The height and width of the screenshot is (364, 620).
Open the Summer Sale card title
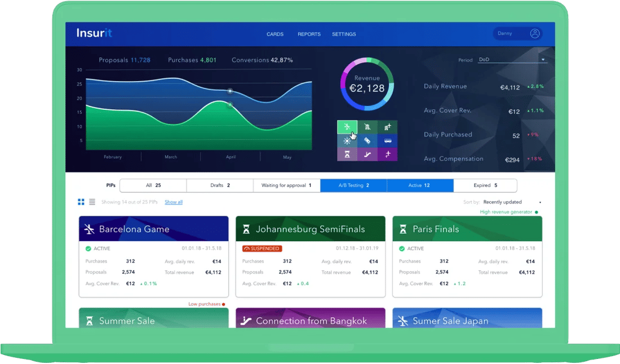[127, 321]
